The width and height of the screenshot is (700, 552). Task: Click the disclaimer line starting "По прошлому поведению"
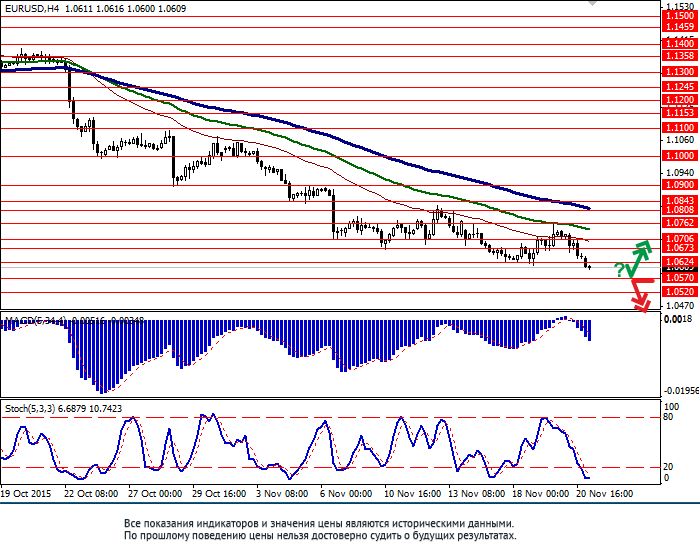point(320,535)
